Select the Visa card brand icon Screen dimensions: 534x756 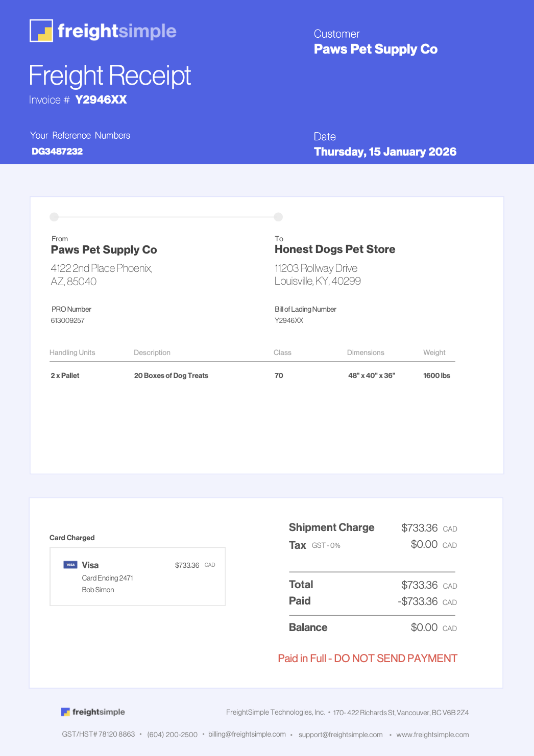pos(71,565)
